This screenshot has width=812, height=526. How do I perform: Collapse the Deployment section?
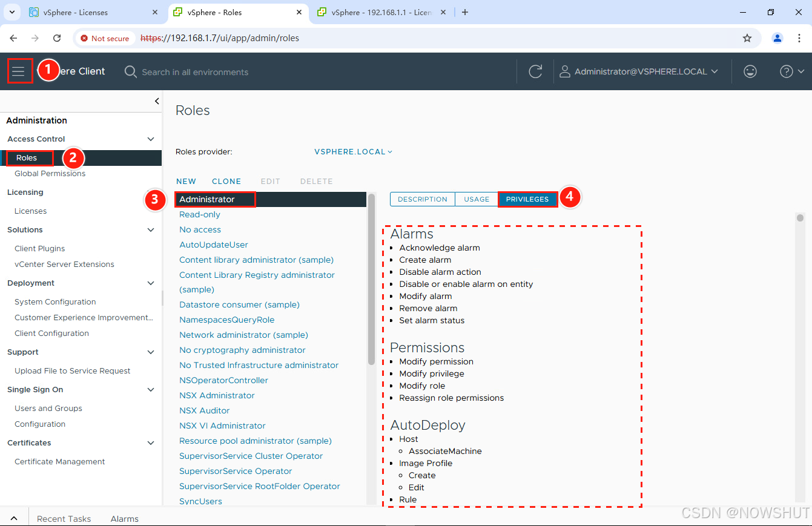click(x=151, y=283)
